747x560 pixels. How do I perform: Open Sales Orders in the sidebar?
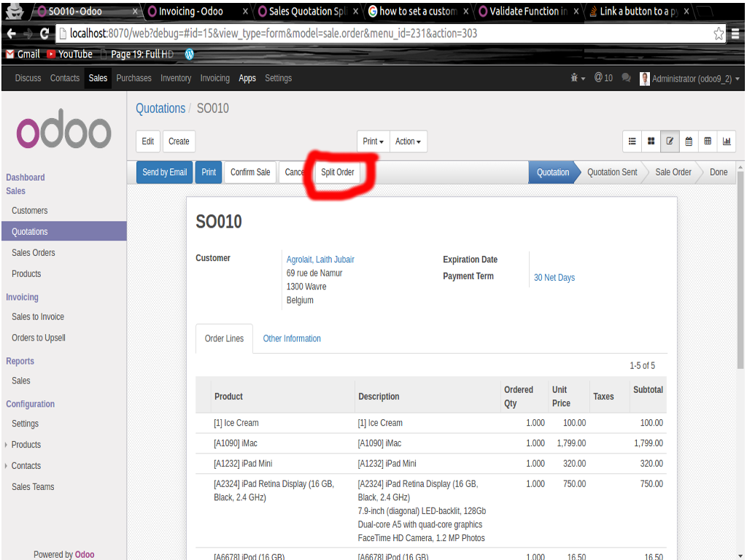click(x=34, y=253)
